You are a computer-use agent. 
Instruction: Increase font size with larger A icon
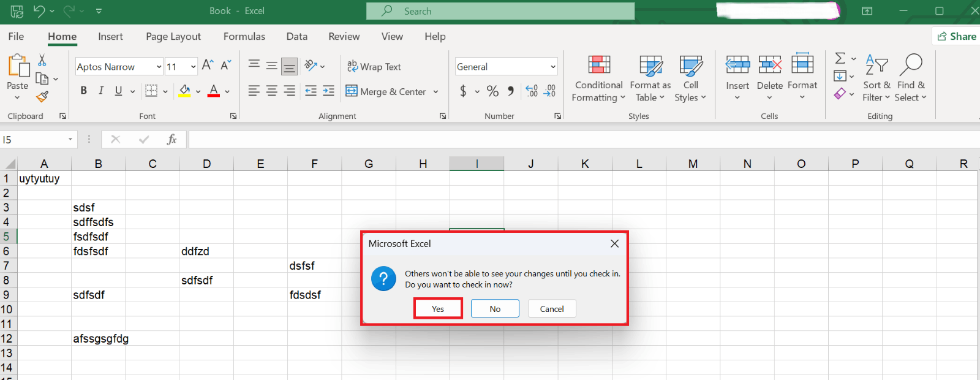coord(208,65)
